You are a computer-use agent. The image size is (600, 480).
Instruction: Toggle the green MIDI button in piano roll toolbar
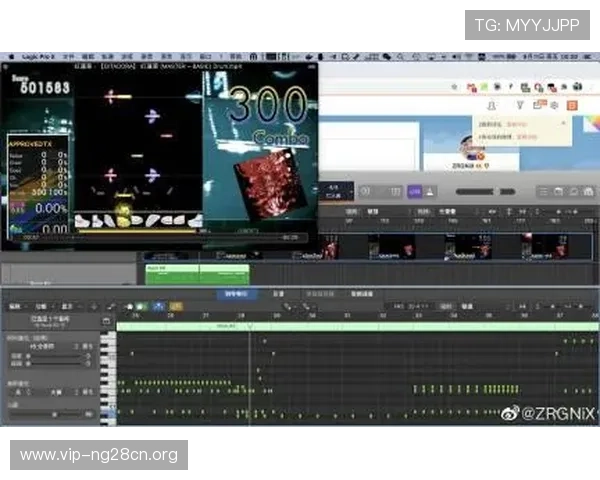click(142, 305)
